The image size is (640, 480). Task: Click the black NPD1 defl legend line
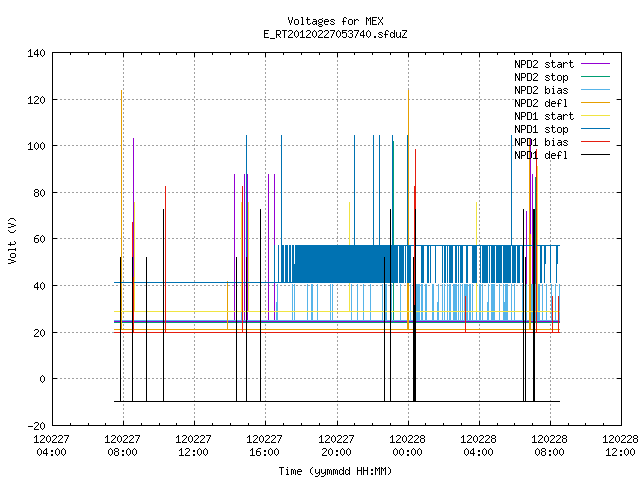pyautogui.click(x=595, y=155)
